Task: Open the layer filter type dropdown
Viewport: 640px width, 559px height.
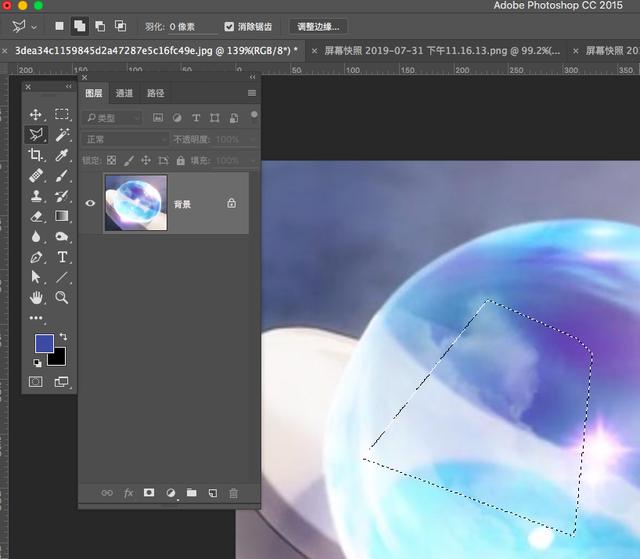Action: click(112, 118)
